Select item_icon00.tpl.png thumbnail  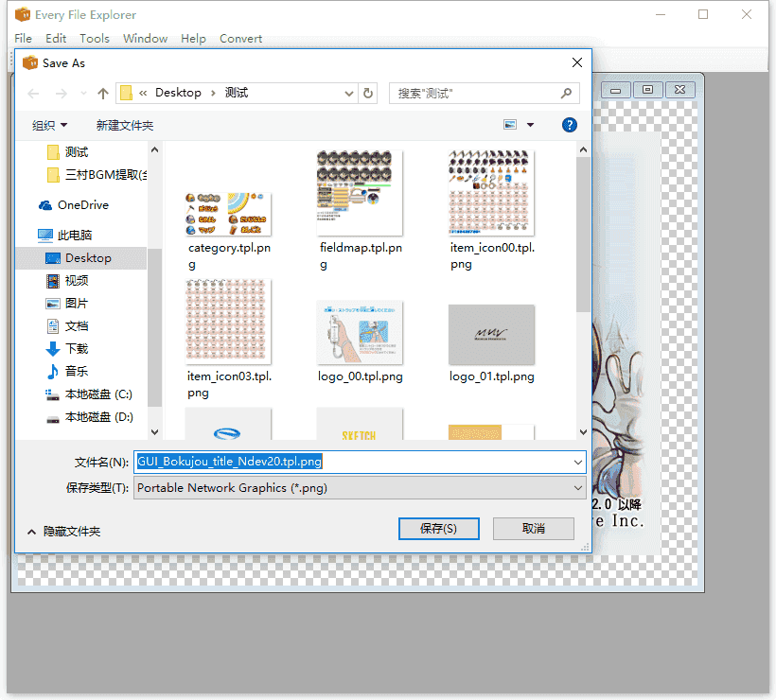click(491, 193)
